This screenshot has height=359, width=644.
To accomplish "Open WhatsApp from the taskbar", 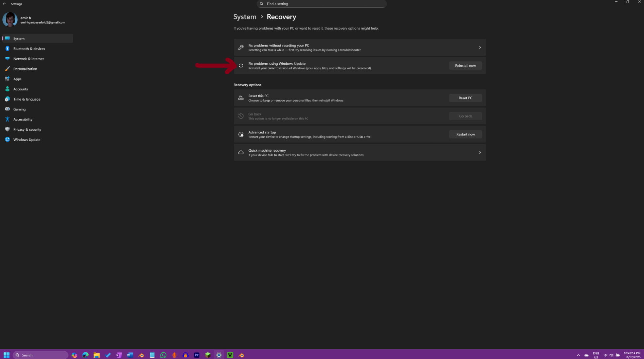I will (163, 355).
